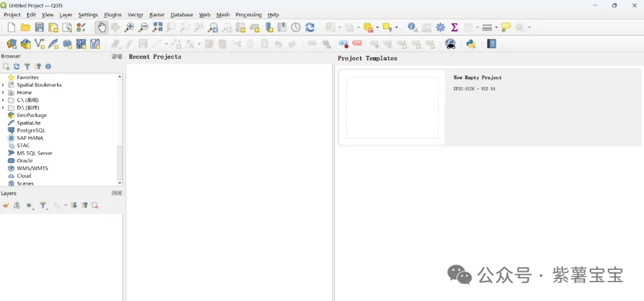
Task: Open the Data Source Manager
Action: click(11, 44)
